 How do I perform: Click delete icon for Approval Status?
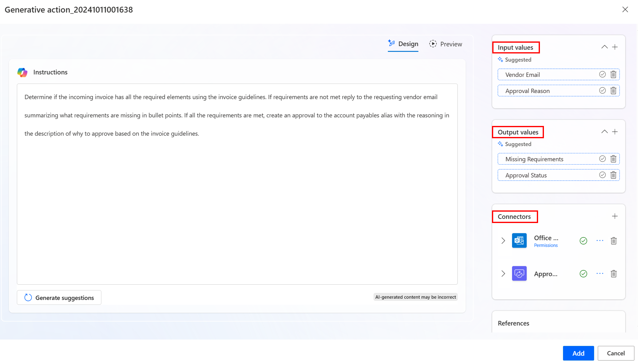pyautogui.click(x=613, y=175)
